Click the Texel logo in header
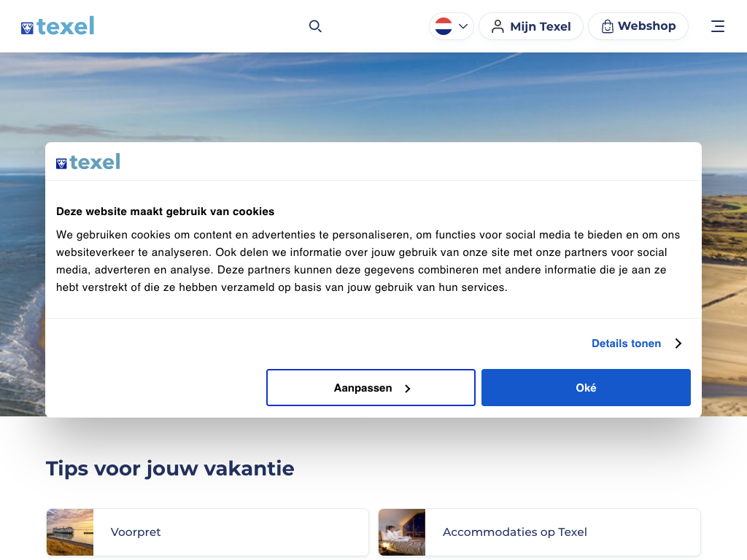This screenshot has width=747, height=560. 58,27
